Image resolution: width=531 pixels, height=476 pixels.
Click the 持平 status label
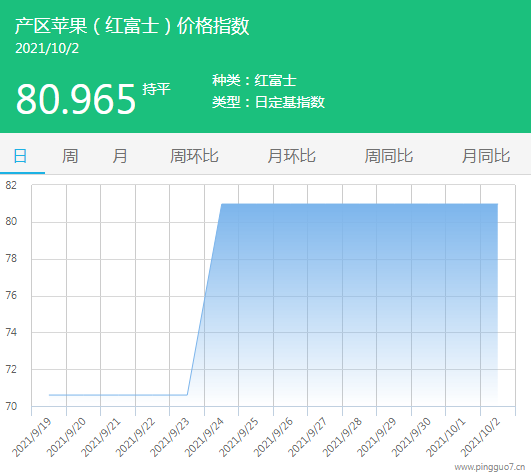click(156, 89)
